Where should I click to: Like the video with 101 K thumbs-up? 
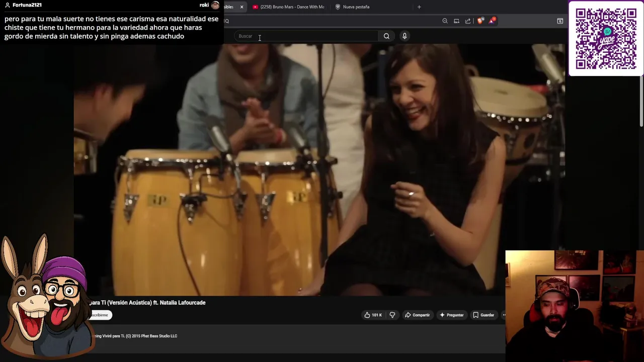(373, 315)
